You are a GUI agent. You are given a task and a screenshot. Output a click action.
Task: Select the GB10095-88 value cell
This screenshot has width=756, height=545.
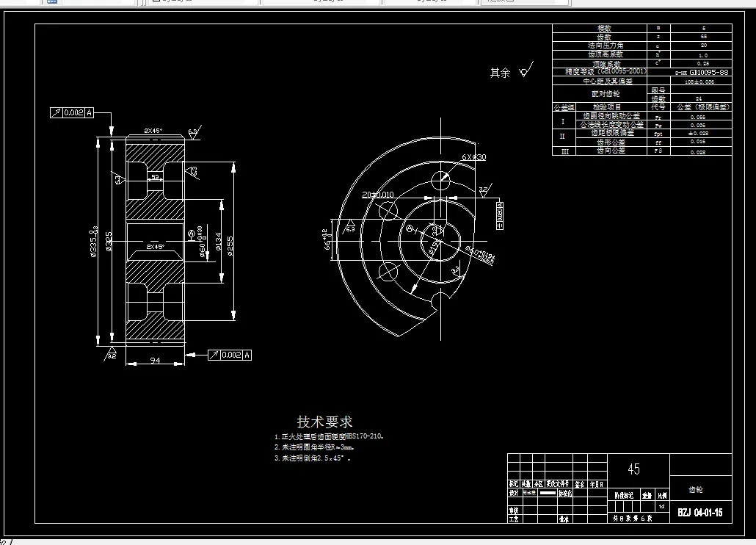[702, 72]
